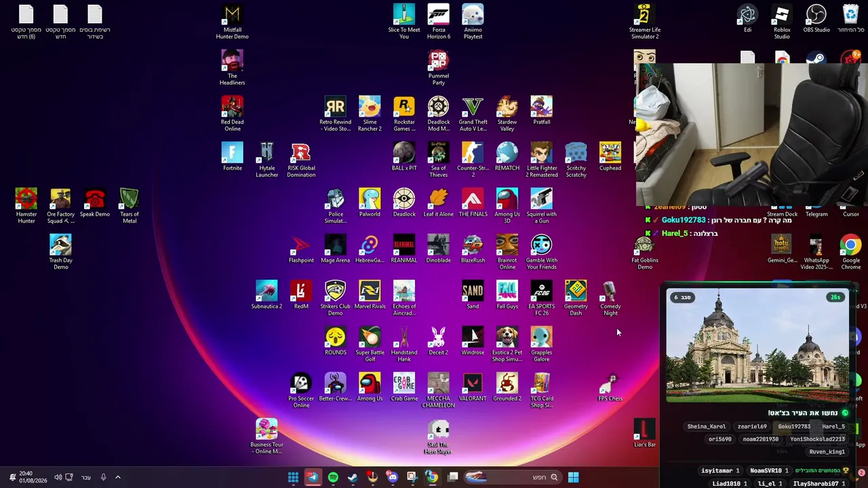The height and width of the screenshot is (488, 868).
Task: Toggle the microphone icon in the system tray
Action: coord(103,477)
